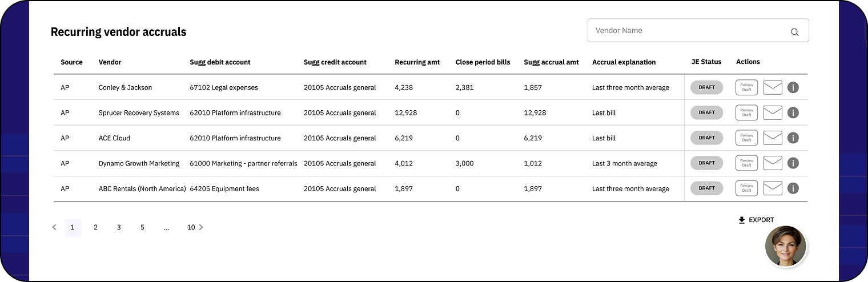Go to page 2 of accruals

click(x=95, y=227)
